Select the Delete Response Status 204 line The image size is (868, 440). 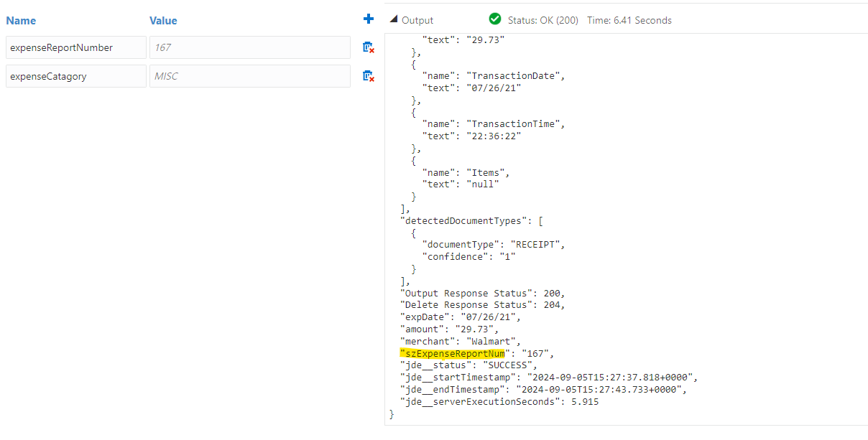click(x=482, y=305)
